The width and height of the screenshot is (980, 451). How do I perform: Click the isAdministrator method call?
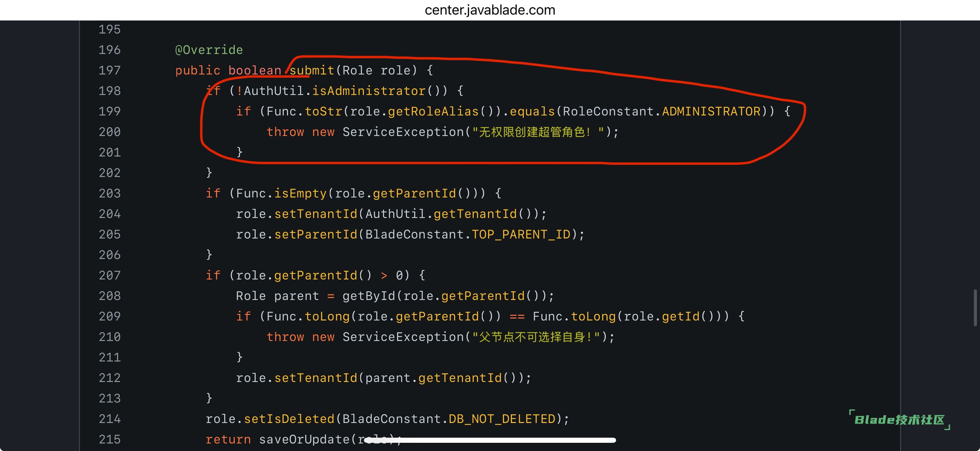[368, 91]
